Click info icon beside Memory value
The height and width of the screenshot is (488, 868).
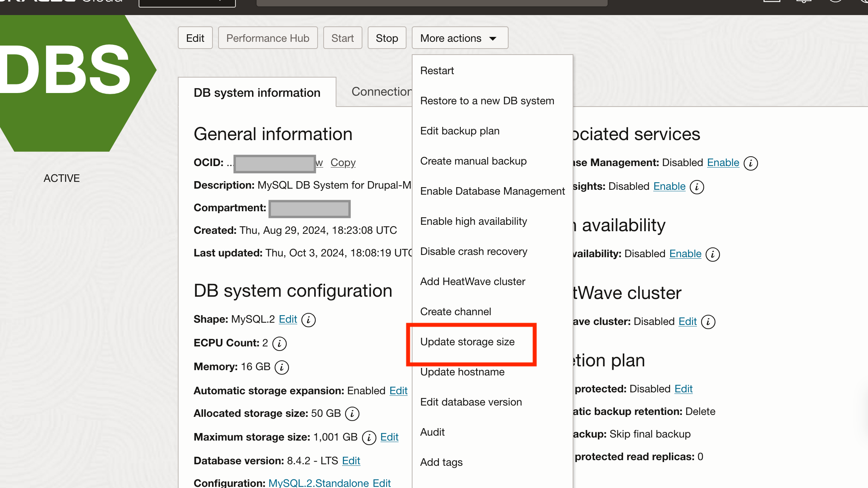pos(281,367)
